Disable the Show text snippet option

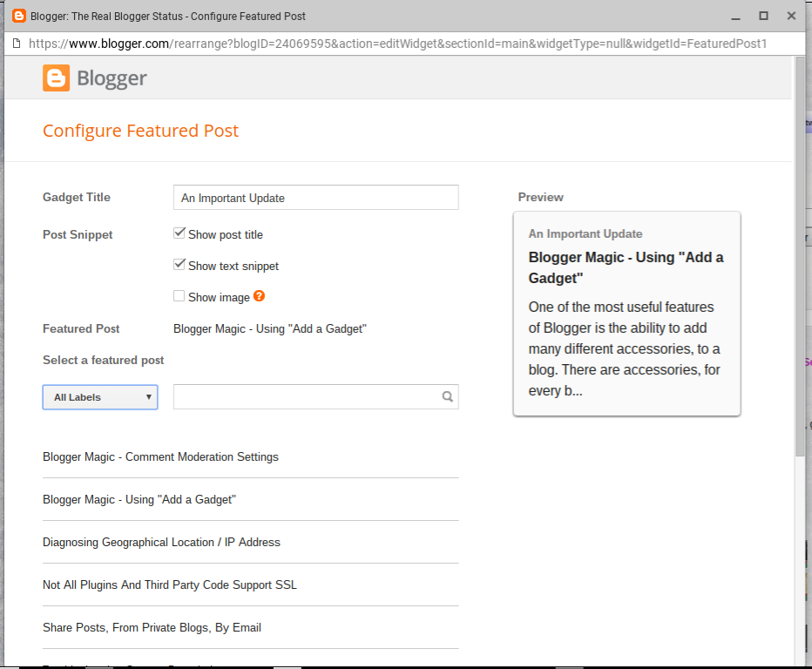tap(179, 264)
